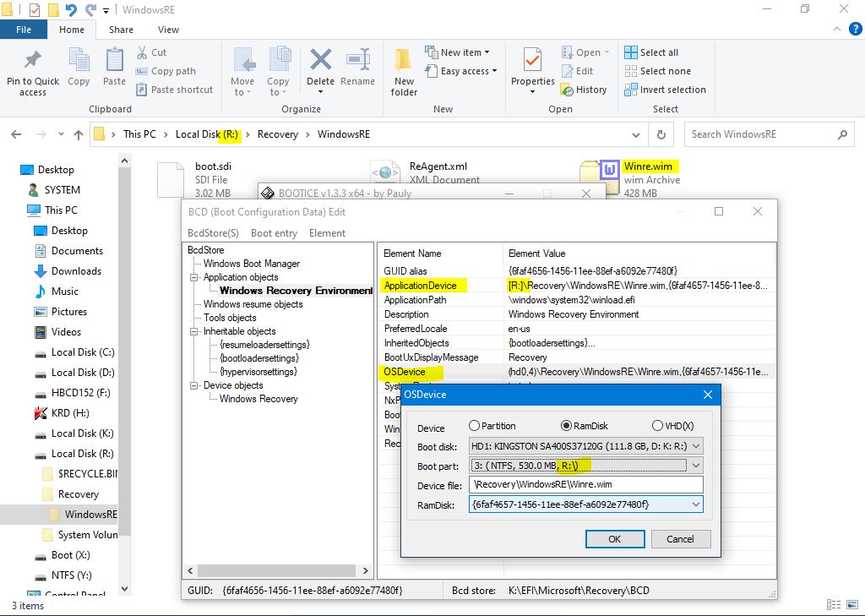Cancel the OSDevice dialog
Image resolution: width=865 pixels, height=616 pixels.
click(680, 539)
